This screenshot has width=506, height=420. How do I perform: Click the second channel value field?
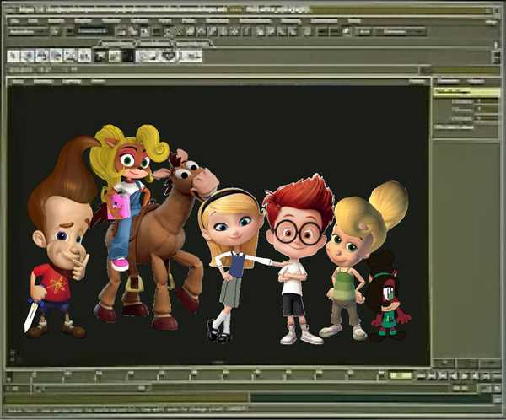tap(487, 110)
